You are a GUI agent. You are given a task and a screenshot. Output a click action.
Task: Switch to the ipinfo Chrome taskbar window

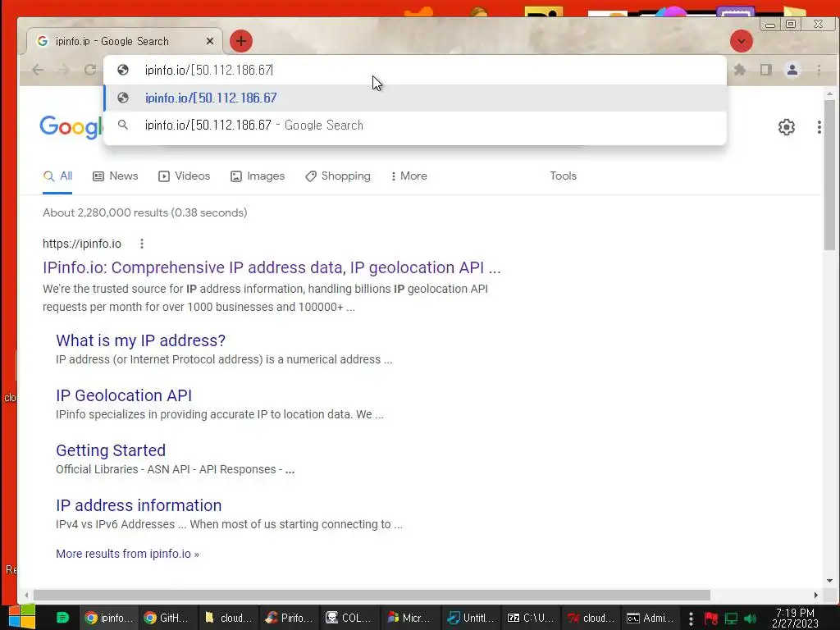click(109, 618)
